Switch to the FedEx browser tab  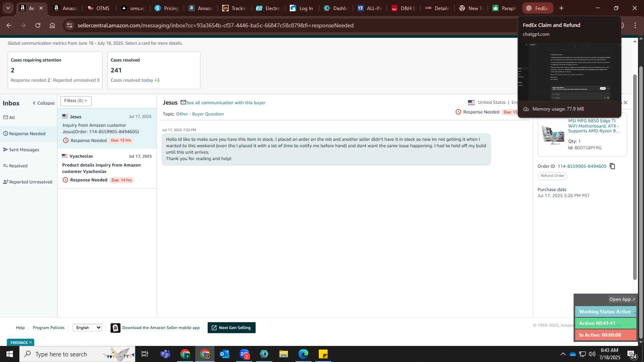pos(538,8)
